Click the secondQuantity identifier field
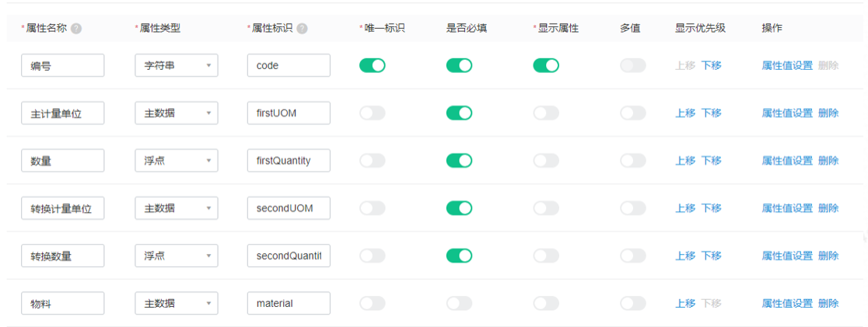The image size is (868, 327). 289,256
